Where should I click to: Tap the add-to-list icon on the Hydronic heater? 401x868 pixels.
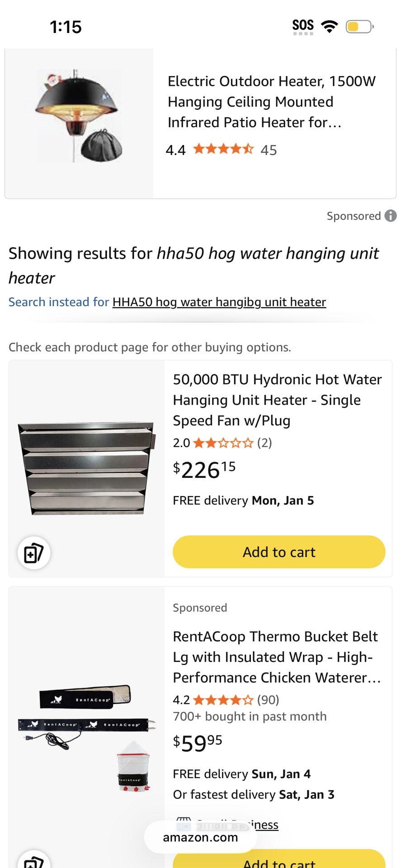(34, 553)
